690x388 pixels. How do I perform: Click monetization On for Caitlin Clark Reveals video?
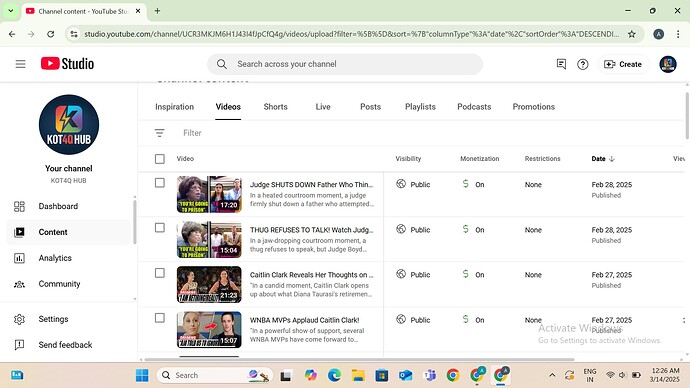(473, 275)
